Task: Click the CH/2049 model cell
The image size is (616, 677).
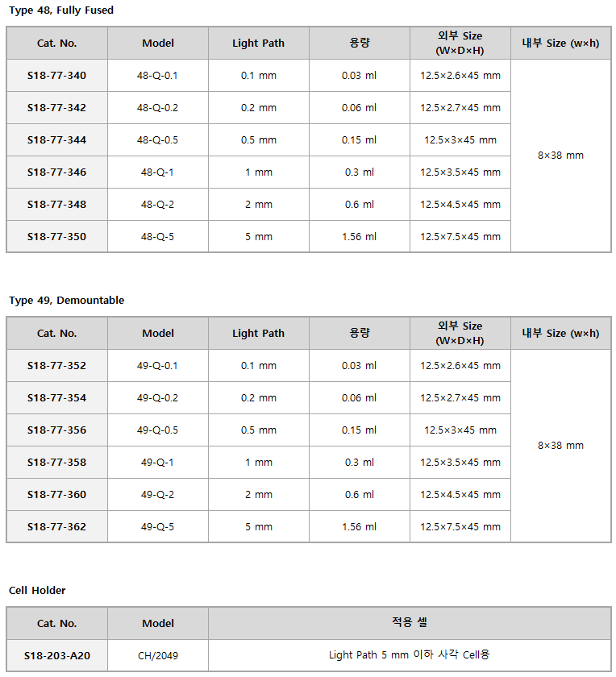Action: tap(158, 656)
